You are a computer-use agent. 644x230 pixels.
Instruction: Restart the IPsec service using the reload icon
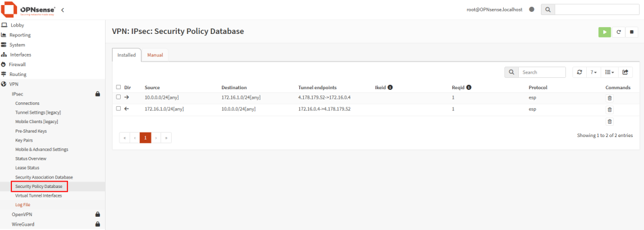coord(618,32)
